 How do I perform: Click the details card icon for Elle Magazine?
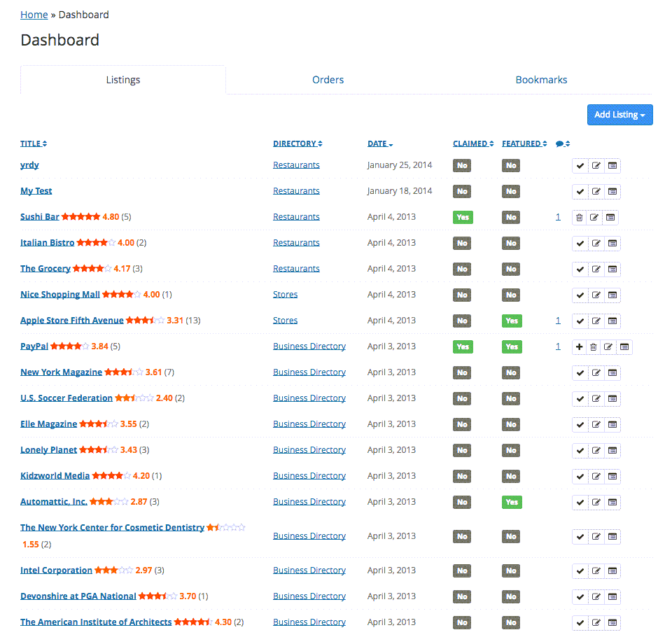click(612, 424)
